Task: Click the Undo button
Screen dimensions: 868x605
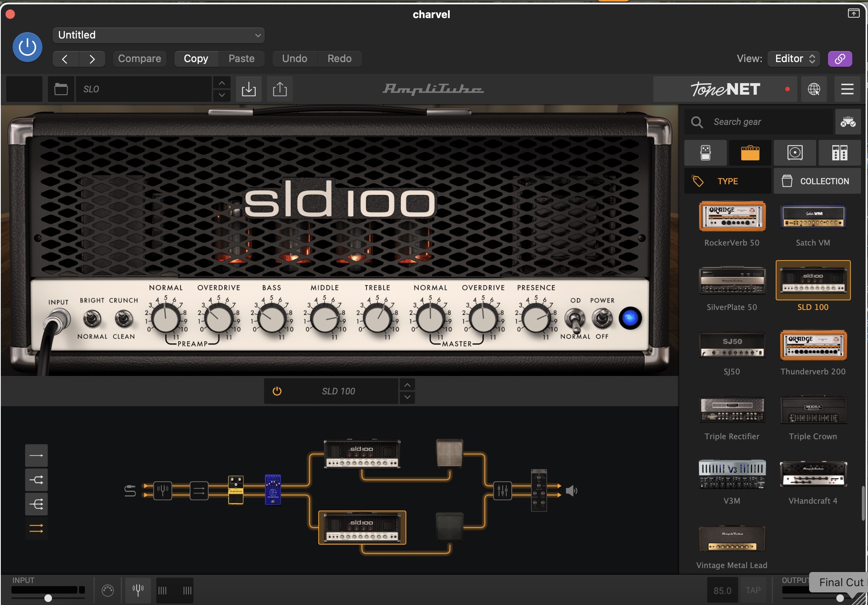Action: tap(295, 59)
